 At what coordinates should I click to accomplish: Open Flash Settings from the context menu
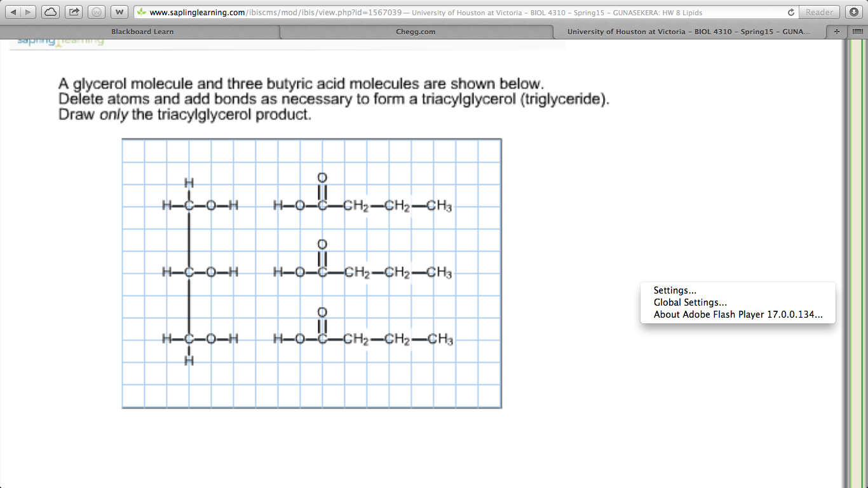pyautogui.click(x=675, y=290)
